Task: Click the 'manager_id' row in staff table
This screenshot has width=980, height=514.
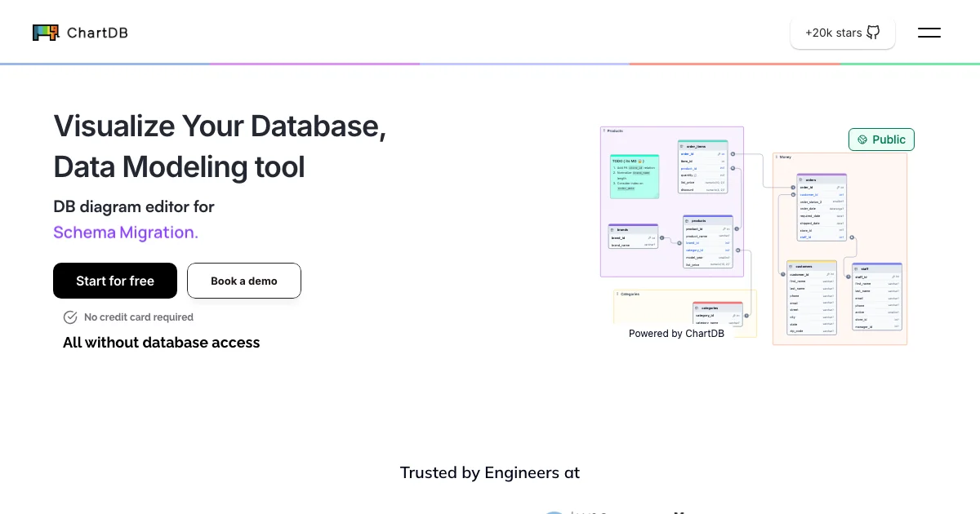Action: tap(877, 326)
